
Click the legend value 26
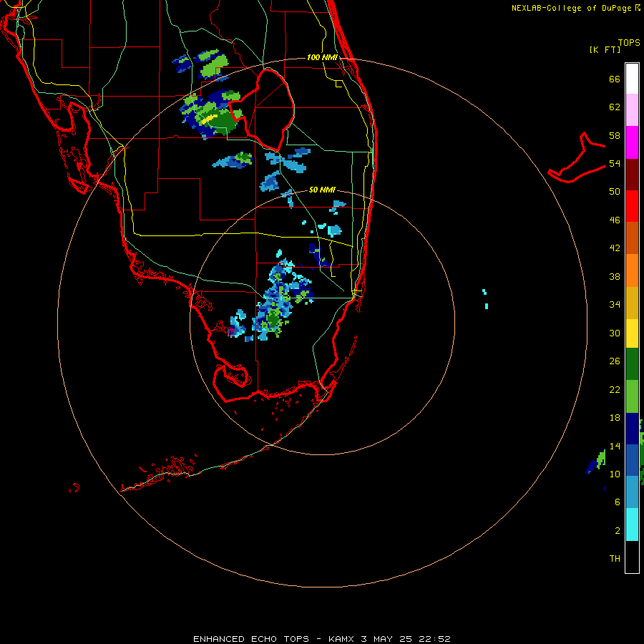tap(615, 361)
